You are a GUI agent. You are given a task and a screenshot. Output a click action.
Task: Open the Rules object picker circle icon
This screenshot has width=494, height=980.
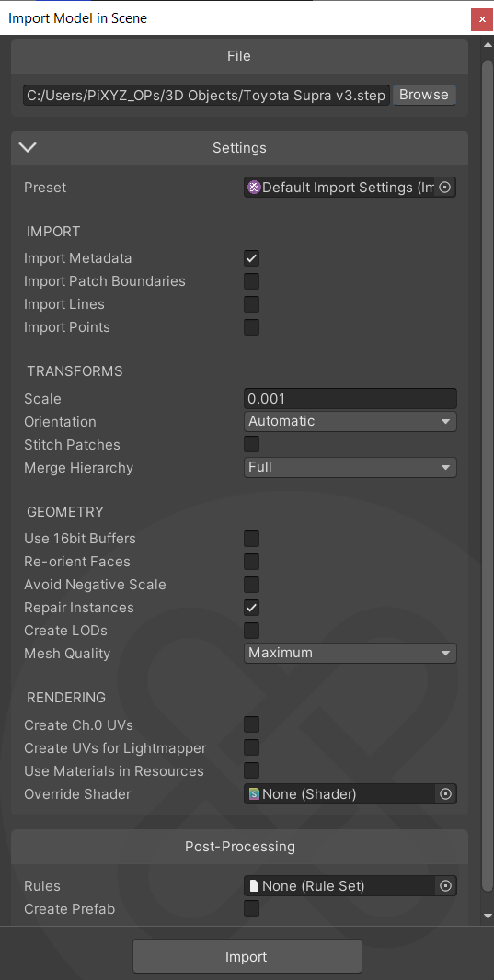(x=446, y=885)
